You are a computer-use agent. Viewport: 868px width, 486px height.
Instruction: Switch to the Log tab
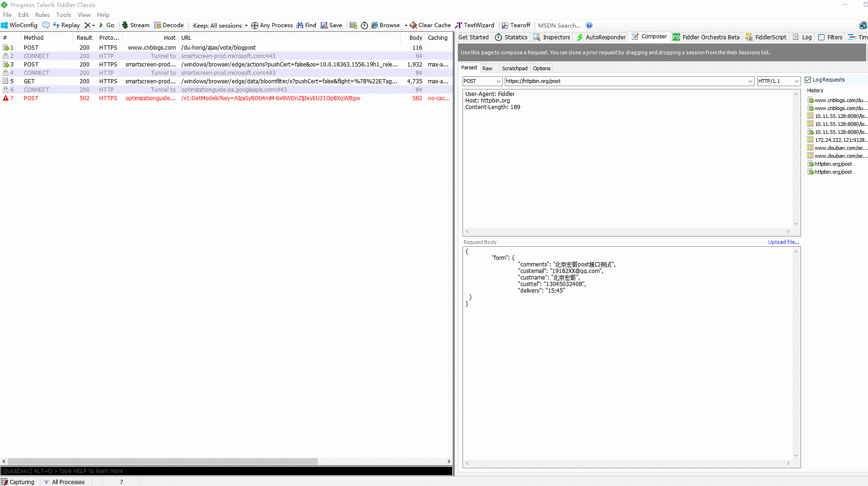point(802,37)
